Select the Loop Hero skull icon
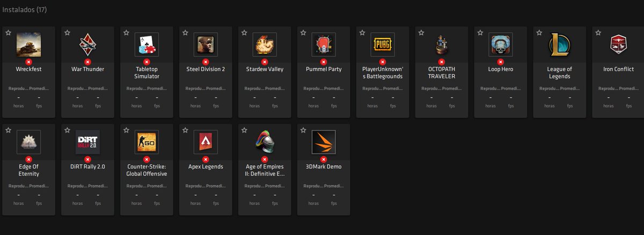Image resolution: width=644 pixels, height=235 pixels. 501,45
